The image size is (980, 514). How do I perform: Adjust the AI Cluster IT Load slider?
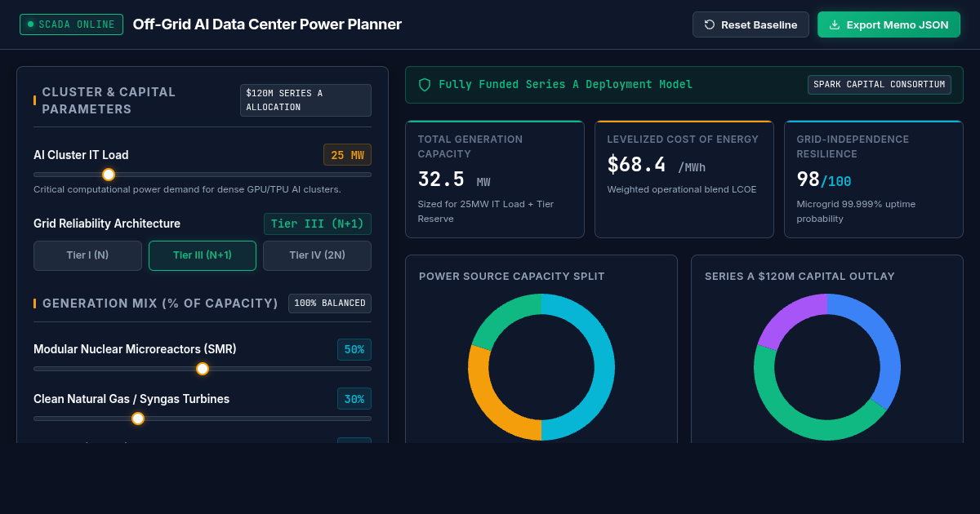(x=203, y=175)
